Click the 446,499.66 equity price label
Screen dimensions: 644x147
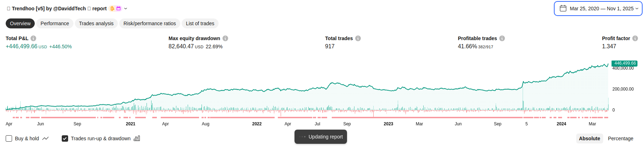tap(624, 63)
